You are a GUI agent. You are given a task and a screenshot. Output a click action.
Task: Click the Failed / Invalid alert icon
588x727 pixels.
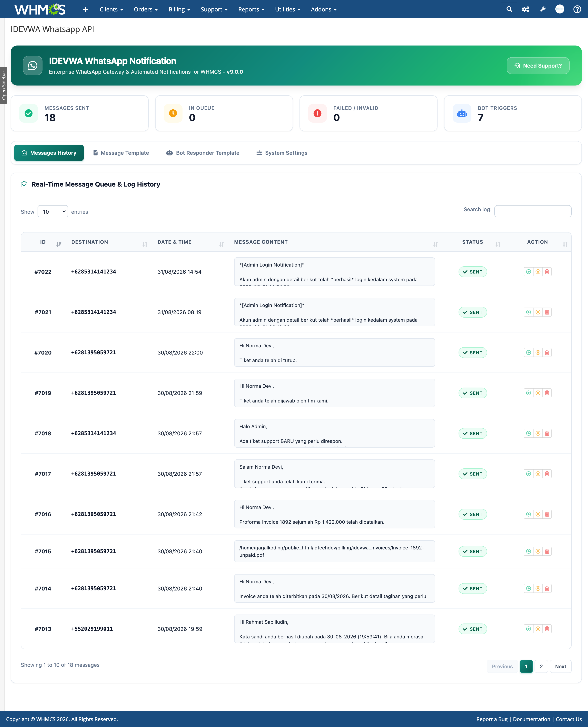tap(317, 113)
